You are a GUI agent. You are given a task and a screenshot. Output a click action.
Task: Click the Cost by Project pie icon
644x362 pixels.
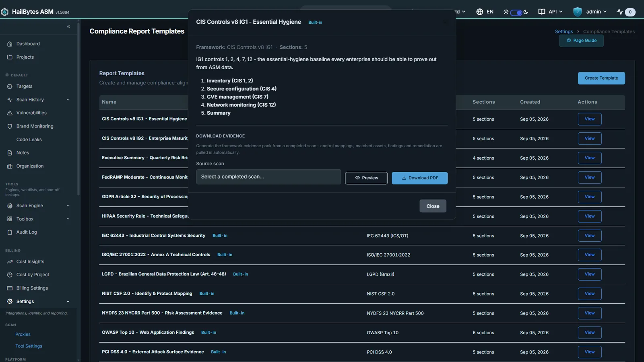pyautogui.click(x=10, y=275)
